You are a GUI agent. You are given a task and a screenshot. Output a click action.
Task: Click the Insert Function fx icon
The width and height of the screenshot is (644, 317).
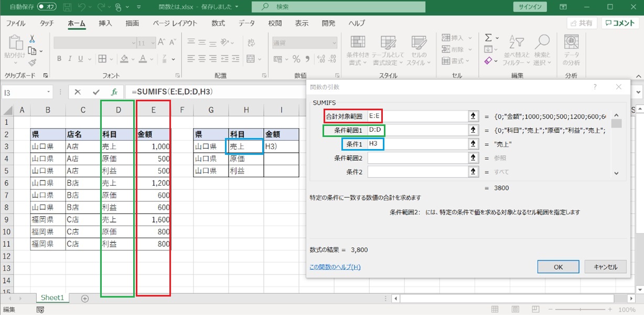pyautogui.click(x=115, y=92)
